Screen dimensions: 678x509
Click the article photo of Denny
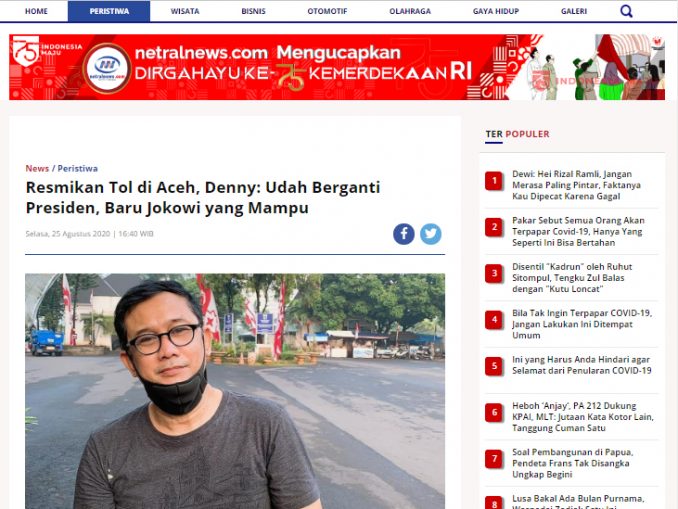coord(235,391)
